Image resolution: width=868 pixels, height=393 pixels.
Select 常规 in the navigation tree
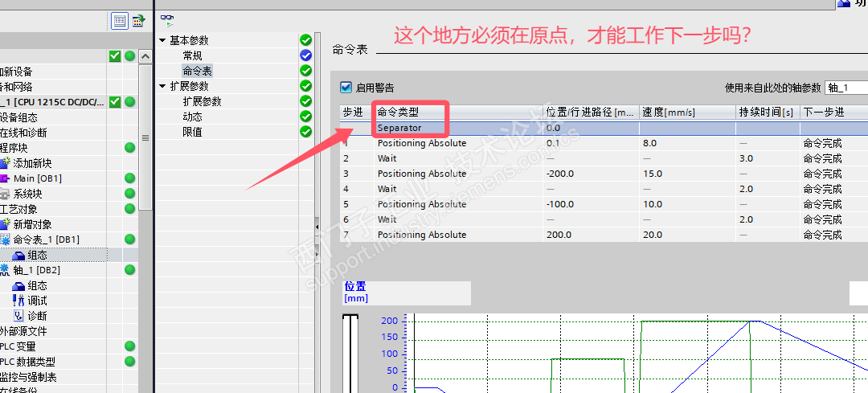click(193, 55)
